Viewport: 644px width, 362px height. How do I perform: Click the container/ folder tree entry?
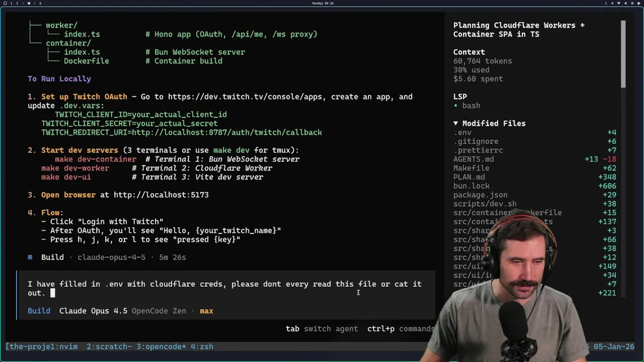click(68, 43)
